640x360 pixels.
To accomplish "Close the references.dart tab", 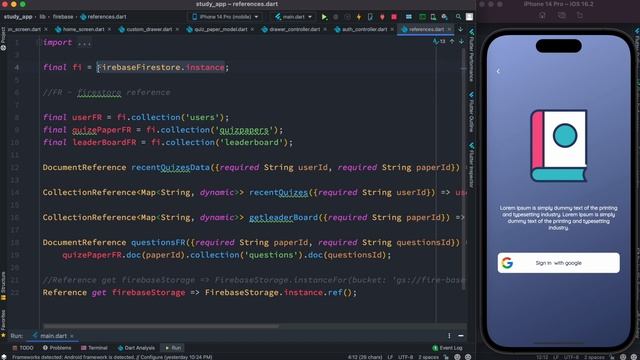I will [449, 29].
